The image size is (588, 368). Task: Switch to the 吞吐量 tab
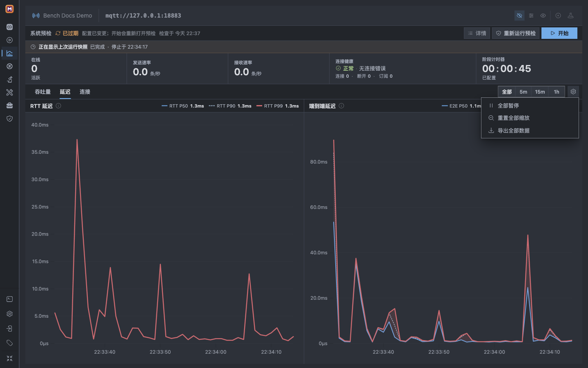tap(42, 92)
